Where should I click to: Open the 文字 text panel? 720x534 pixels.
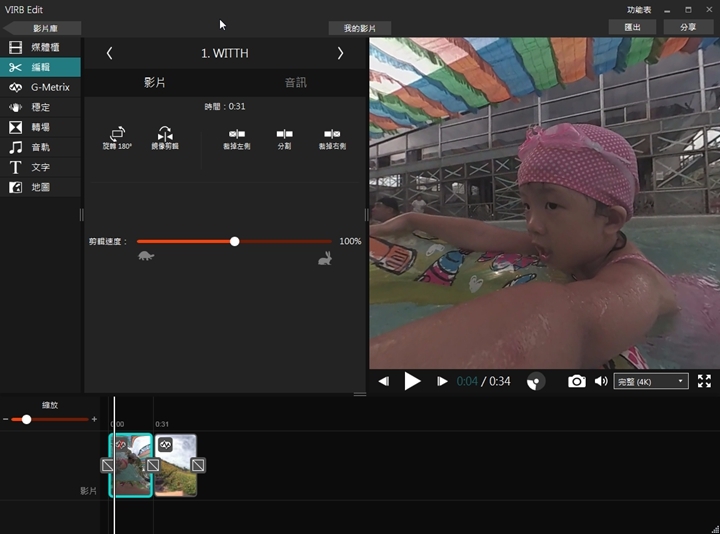pos(40,167)
